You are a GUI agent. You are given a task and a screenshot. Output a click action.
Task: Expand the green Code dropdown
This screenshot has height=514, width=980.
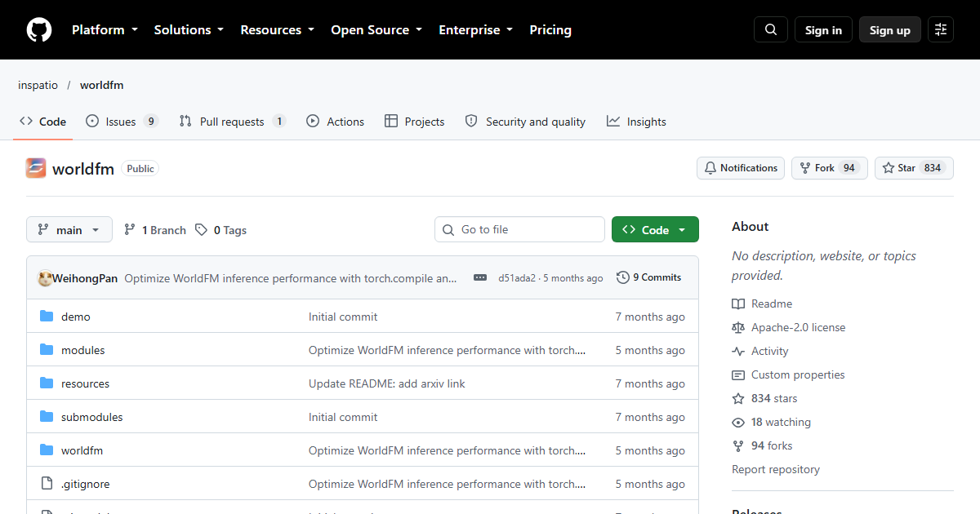(655, 230)
